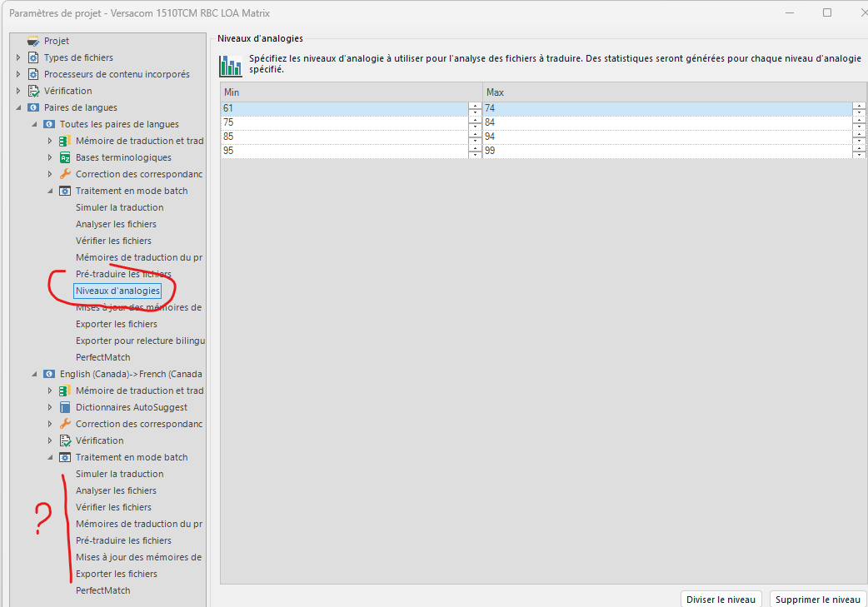Select first Simuler la traduction item
This screenshot has width=868, height=607.
tap(120, 207)
